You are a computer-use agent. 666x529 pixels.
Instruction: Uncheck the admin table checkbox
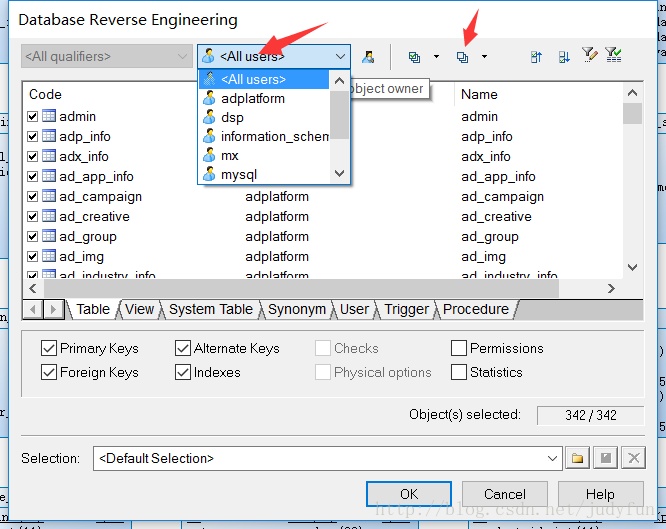[x=33, y=116]
